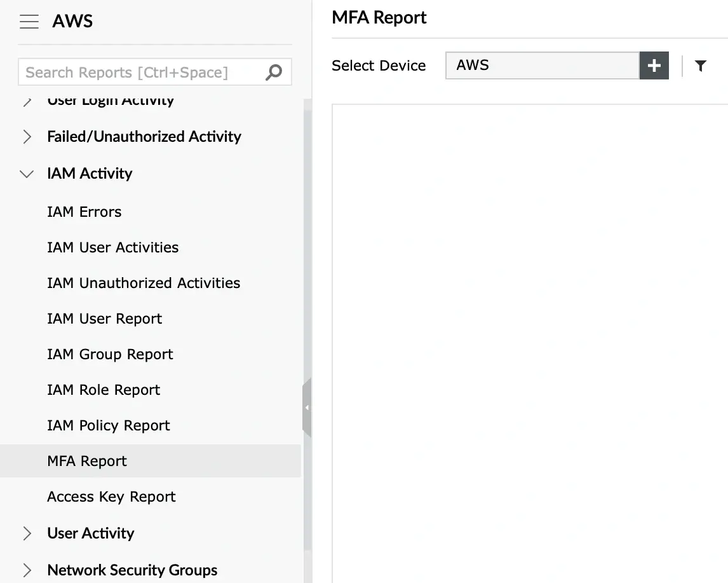The width and height of the screenshot is (728, 583).
Task: Open the filter funnel icon
Action: 700,65
